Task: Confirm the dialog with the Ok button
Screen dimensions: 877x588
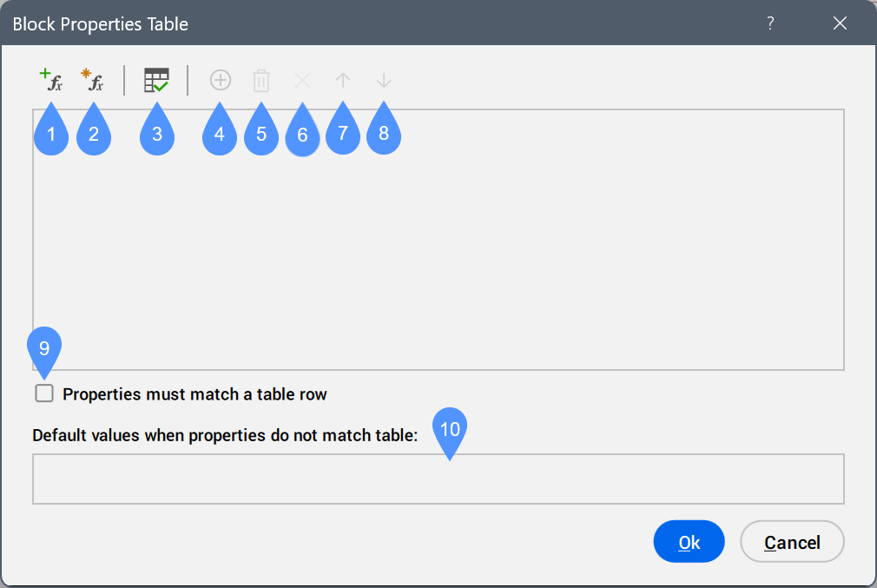Action: click(x=689, y=542)
